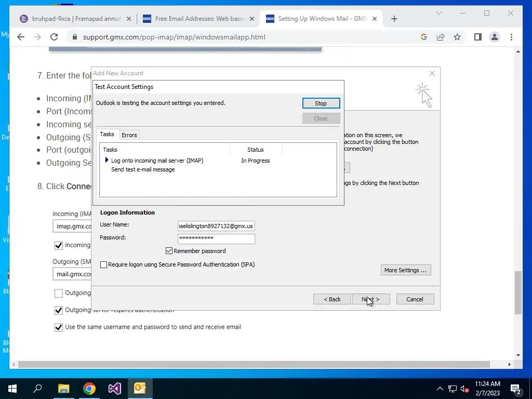Screen dimensions: 532x399
Task: Share this page via share icon
Action: (441, 37)
